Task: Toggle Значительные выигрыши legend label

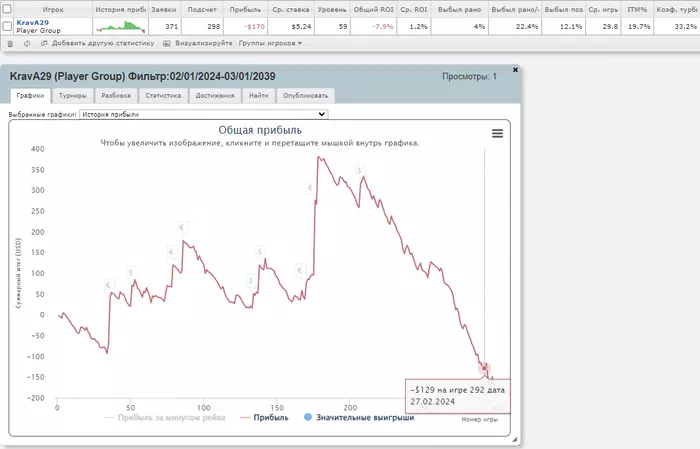Action: coord(365,418)
